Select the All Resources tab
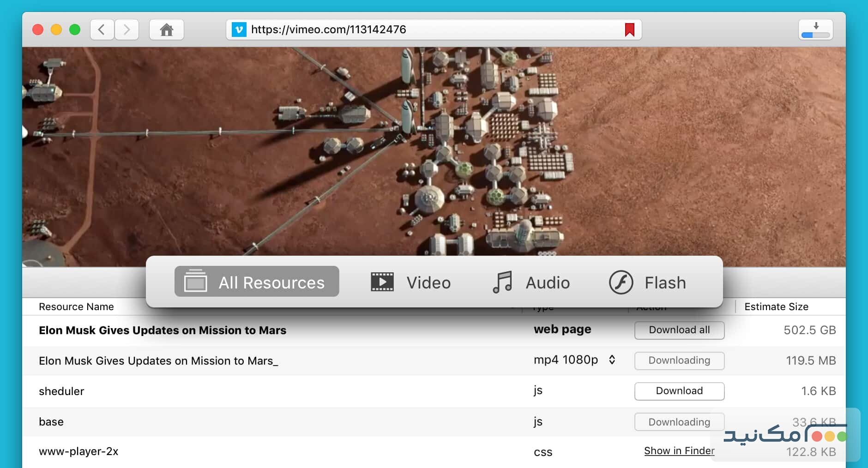The width and height of the screenshot is (868, 468). click(x=257, y=282)
